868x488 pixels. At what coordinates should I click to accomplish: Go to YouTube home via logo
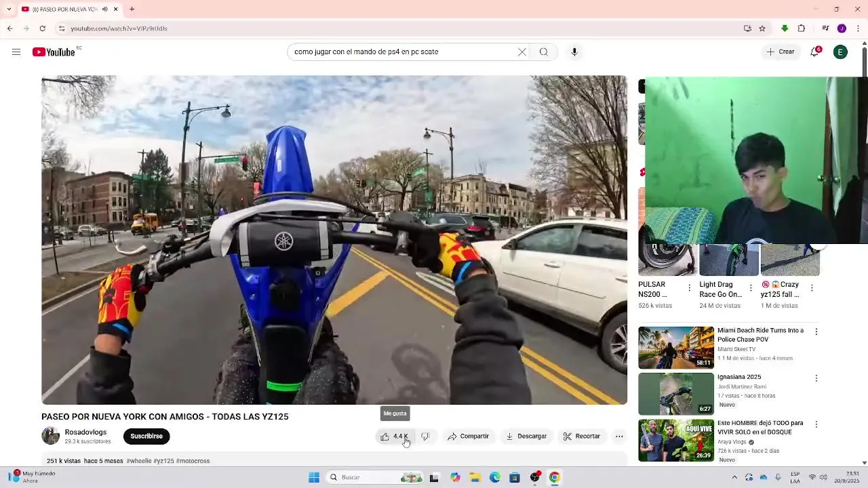[54, 52]
